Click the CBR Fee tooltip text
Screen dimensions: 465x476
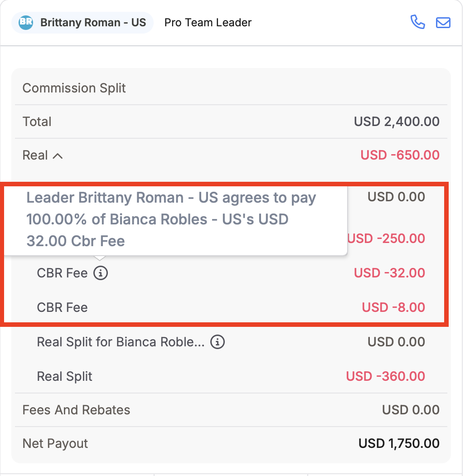[x=171, y=219]
